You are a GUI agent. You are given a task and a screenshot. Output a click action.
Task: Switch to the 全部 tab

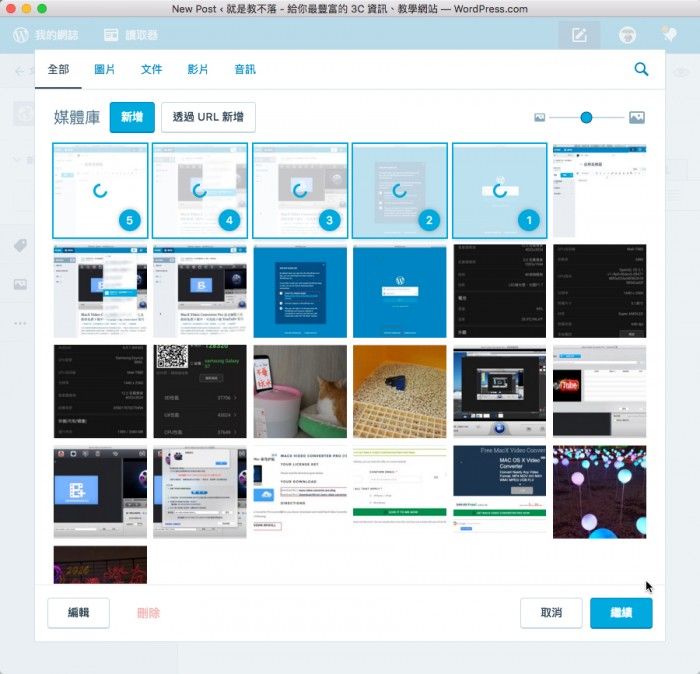[58, 70]
